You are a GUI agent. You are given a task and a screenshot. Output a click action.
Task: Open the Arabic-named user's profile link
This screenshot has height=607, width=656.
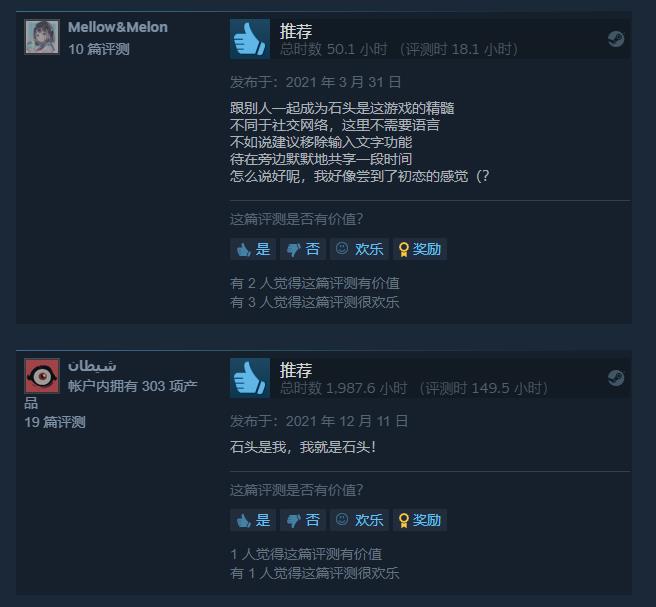(92, 366)
